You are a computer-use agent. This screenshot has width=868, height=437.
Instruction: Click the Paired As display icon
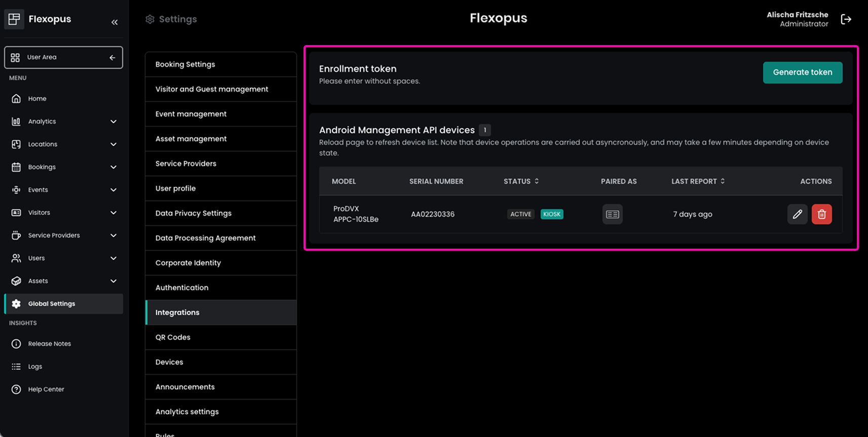[x=612, y=214]
